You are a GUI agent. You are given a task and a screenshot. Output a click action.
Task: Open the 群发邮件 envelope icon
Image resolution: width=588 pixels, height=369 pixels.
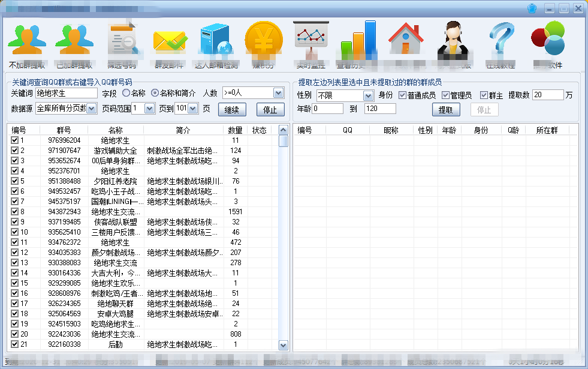pyautogui.click(x=170, y=41)
